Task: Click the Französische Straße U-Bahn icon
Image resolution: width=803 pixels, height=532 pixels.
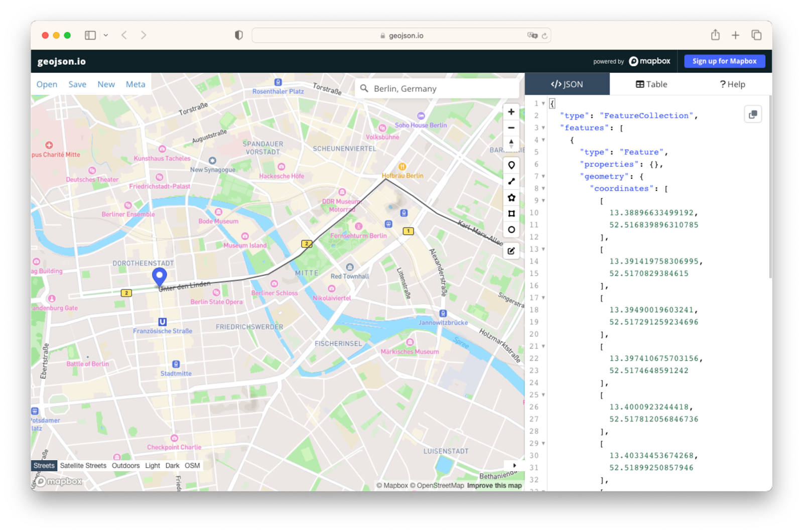Action: pos(162,322)
